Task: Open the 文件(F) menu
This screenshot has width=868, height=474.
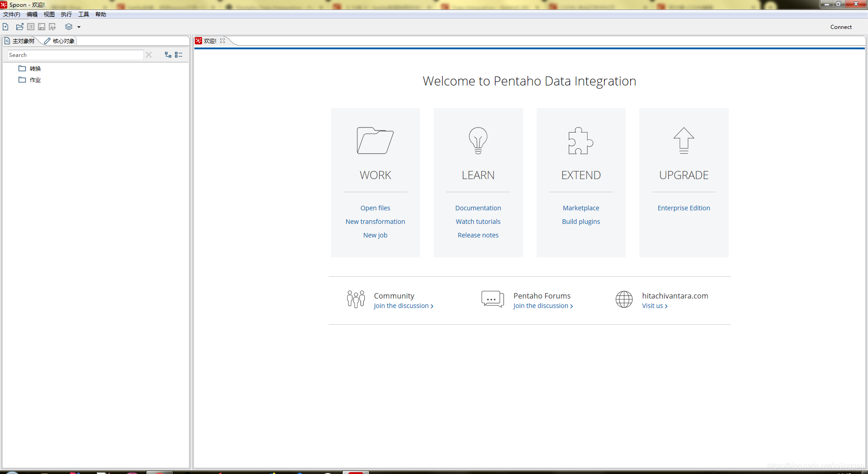Action: coord(12,14)
